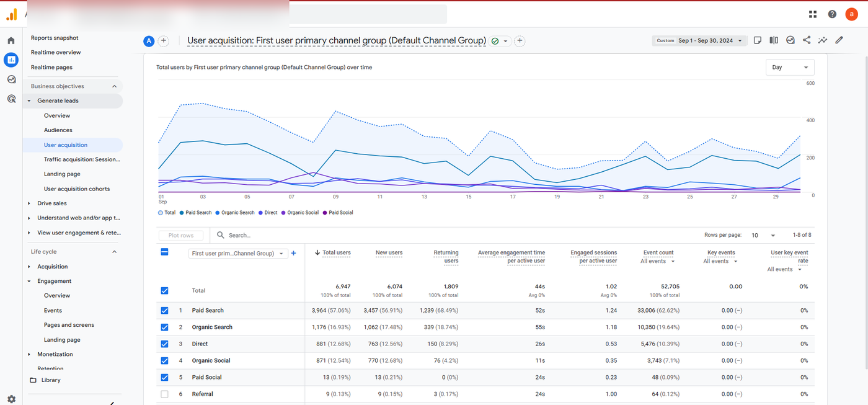Uncheck the Organic Search row checkbox

(164, 327)
